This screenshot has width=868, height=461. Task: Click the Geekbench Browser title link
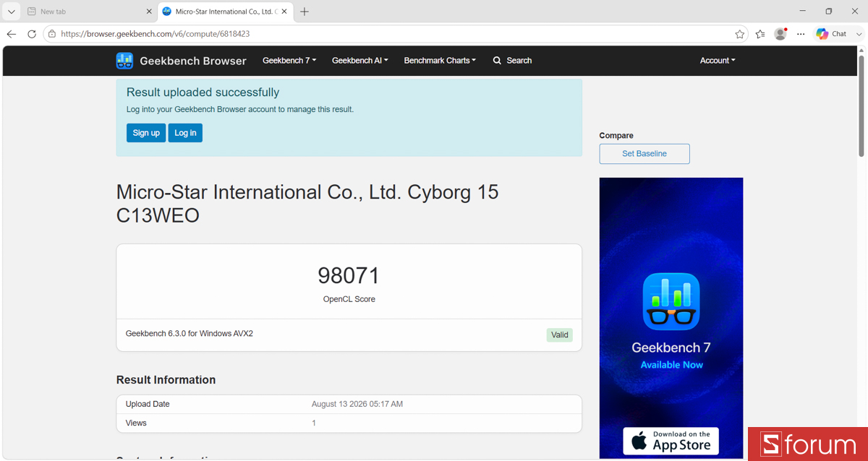[x=193, y=61]
